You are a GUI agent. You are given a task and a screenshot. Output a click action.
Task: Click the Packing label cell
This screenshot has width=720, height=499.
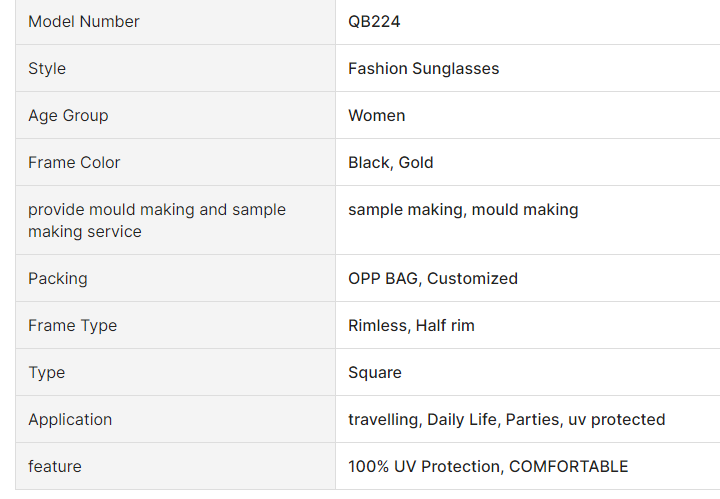click(x=58, y=278)
